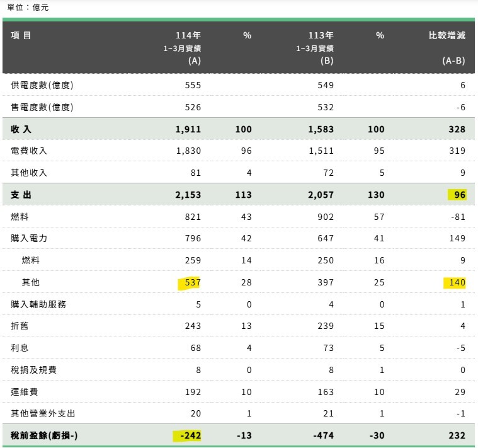Click the 單位:億元 unit label
Viewport: 478px width, 448px height.
click(28, 8)
